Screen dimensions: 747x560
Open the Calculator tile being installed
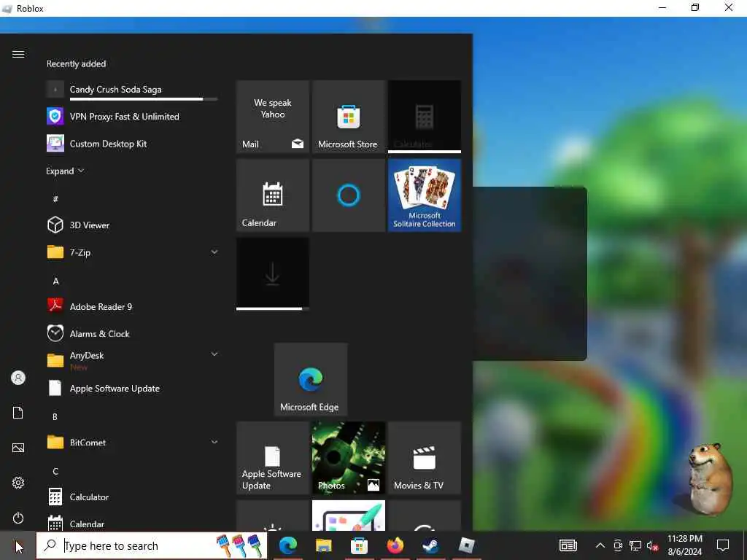(x=425, y=117)
